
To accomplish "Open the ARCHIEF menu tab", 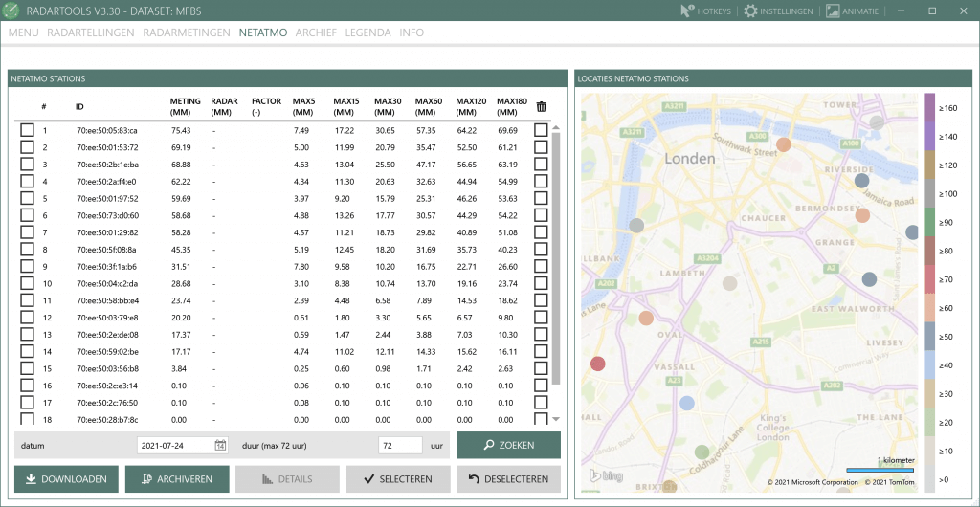I will [x=316, y=33].
